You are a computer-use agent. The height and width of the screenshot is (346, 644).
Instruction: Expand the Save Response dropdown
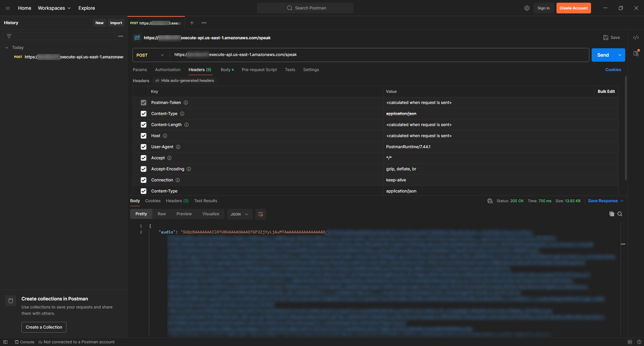[622, 201]
